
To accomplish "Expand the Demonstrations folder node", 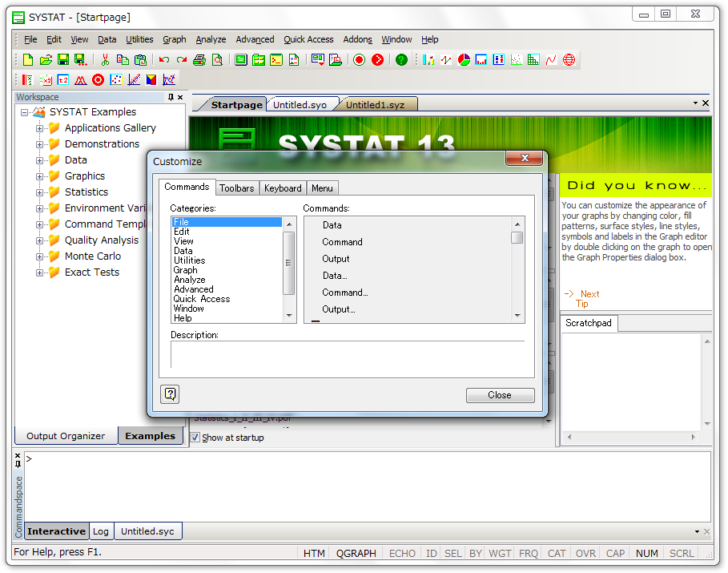I will tap(39, 144).
